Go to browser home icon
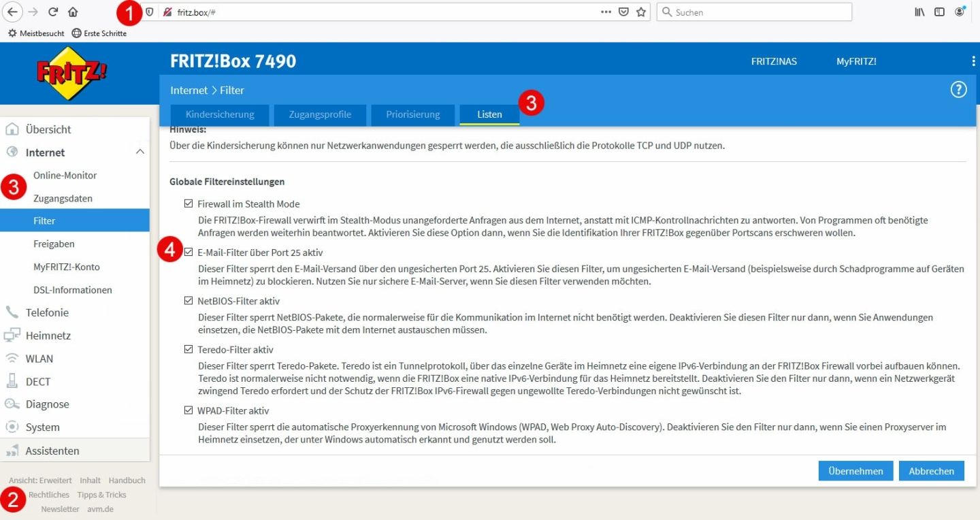 click(x=73, y=12)
